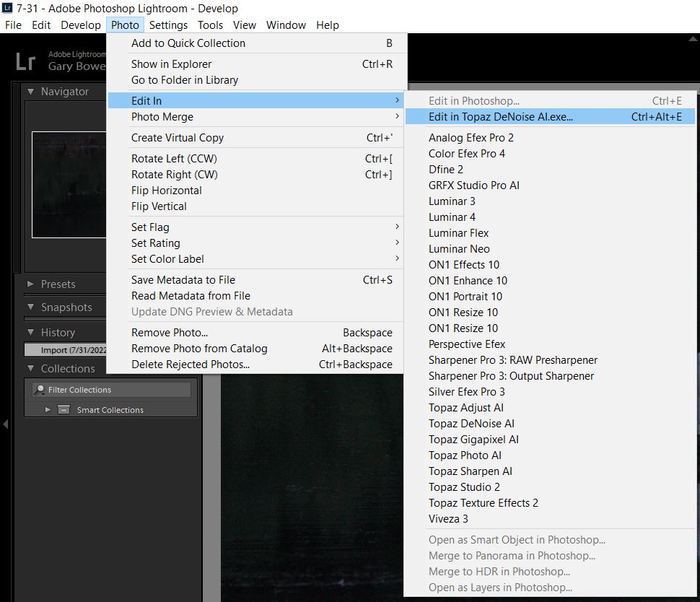This screenshot has height=602, width=700.
Task: Click the magnifier icon in Filter Collections
Action: pyautogui.click(x=39, y=390)
